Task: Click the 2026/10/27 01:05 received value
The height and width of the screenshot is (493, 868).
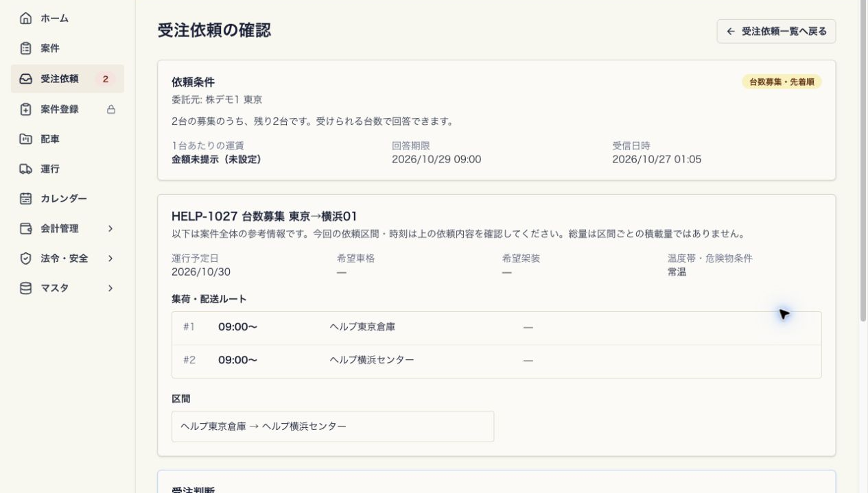Action: click(657, 159)
